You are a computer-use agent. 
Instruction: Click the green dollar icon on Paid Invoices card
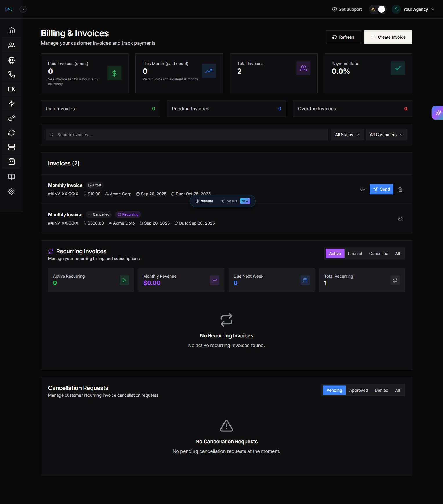click(114, 73)
